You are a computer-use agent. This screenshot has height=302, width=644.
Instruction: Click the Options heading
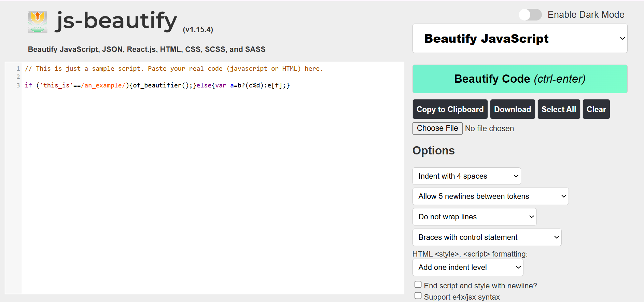click(x=434, y=151)
